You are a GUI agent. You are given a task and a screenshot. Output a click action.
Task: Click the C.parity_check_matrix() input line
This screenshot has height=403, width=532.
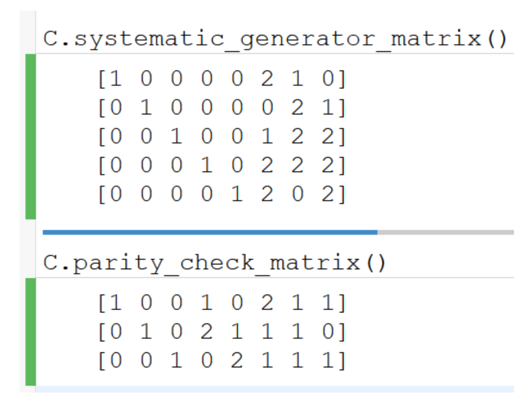coord(214,263)
